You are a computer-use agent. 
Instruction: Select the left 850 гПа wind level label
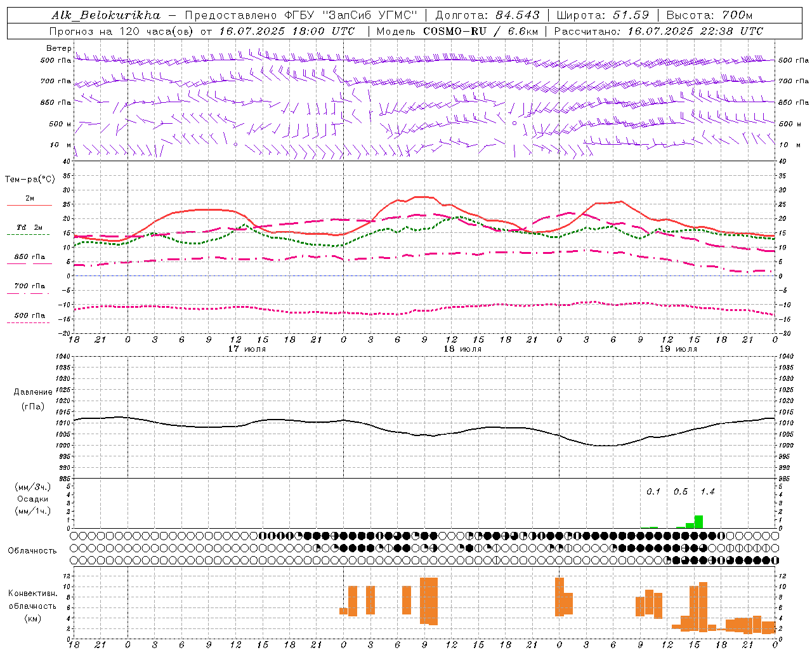[x=56, y=102]
